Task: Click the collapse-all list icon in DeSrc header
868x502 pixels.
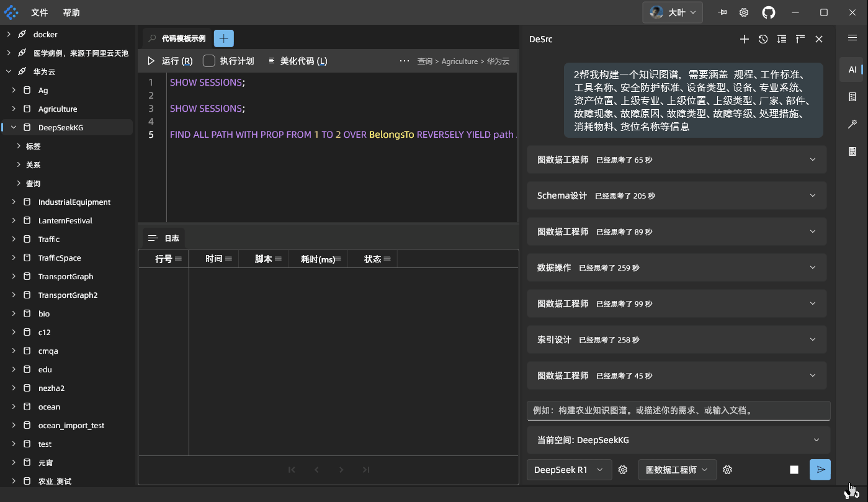Action: click(x=782, y=39)
